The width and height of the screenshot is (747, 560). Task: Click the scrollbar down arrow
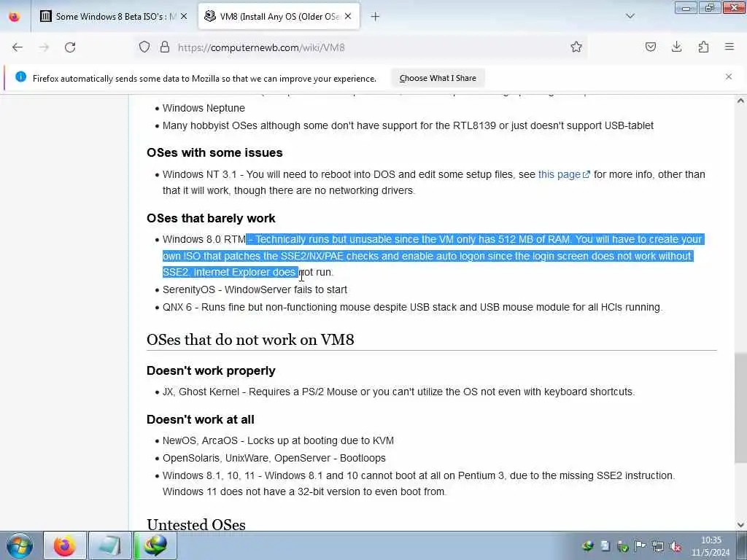coord(740,525)
